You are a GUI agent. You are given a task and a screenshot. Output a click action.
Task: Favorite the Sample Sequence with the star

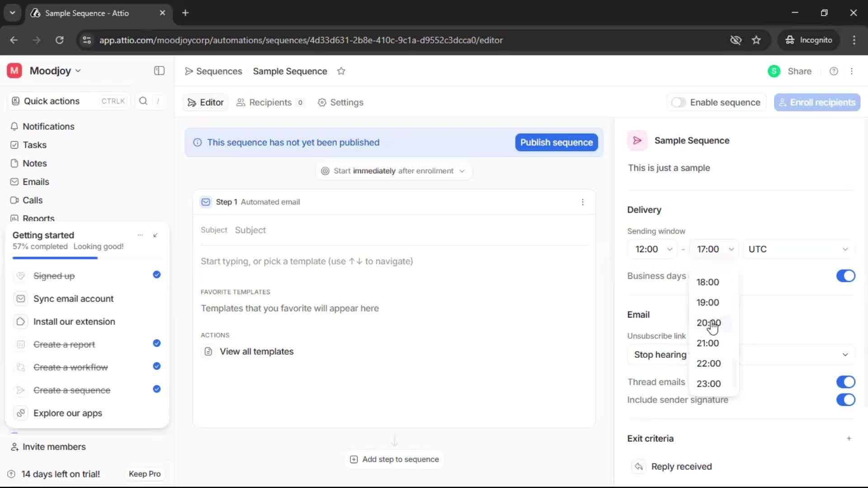coord(342,71)
